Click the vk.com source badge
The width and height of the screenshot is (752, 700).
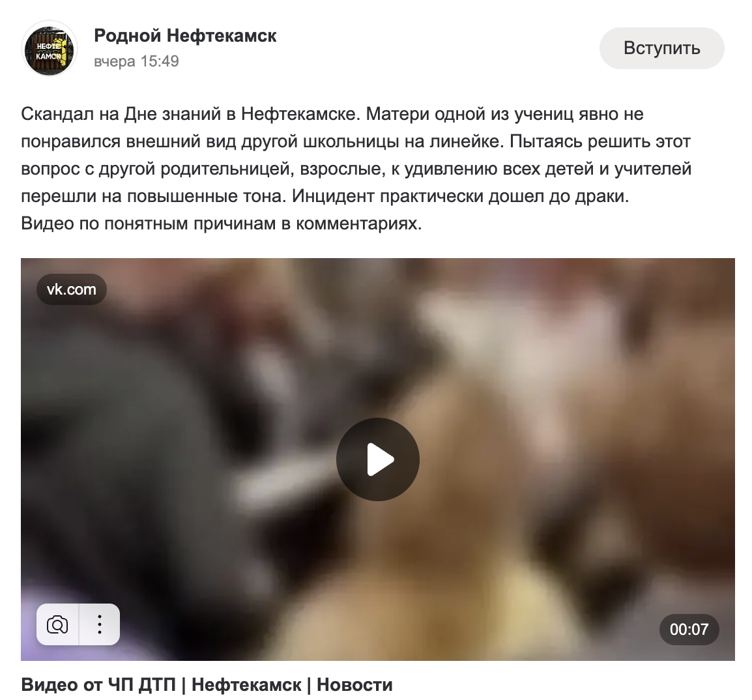point(72,289)
